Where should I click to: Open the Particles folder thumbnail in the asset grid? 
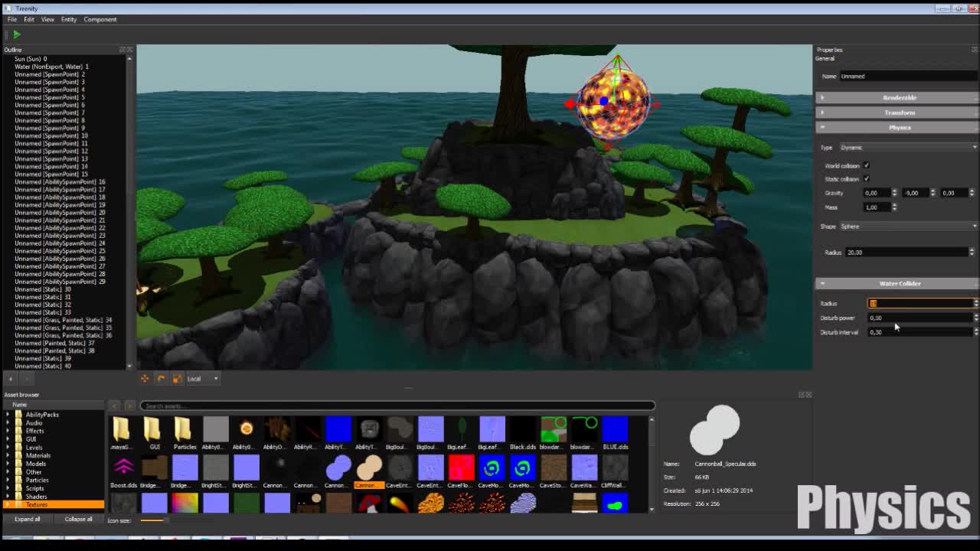pos(185,433)
